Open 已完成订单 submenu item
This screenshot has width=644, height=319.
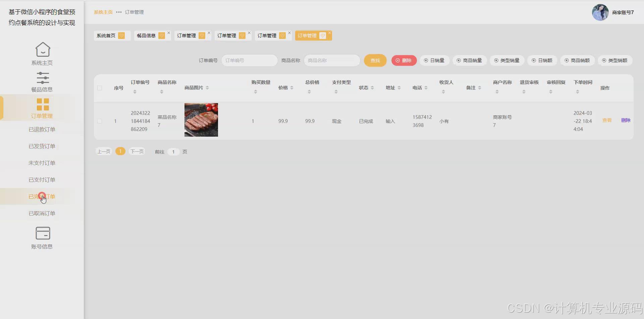coord(42,196)
